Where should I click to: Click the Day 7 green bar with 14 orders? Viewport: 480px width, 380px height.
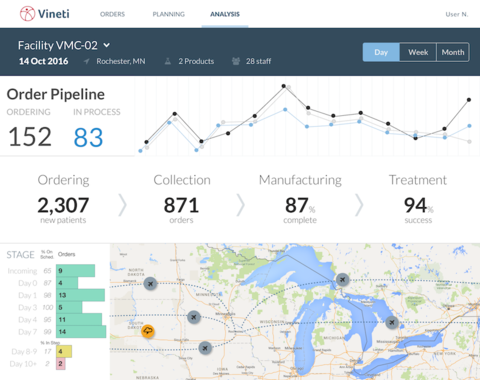(x=81, y=332)
